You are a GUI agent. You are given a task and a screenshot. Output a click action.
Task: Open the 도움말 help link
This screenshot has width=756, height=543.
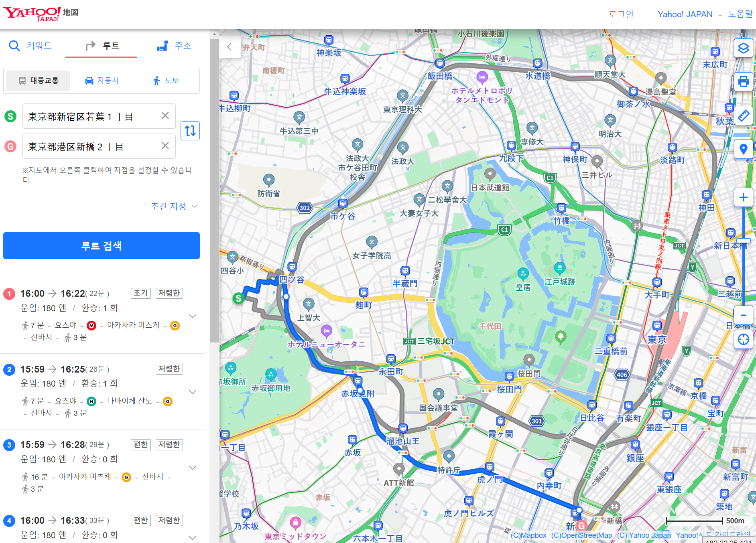[x=740, y=14]
